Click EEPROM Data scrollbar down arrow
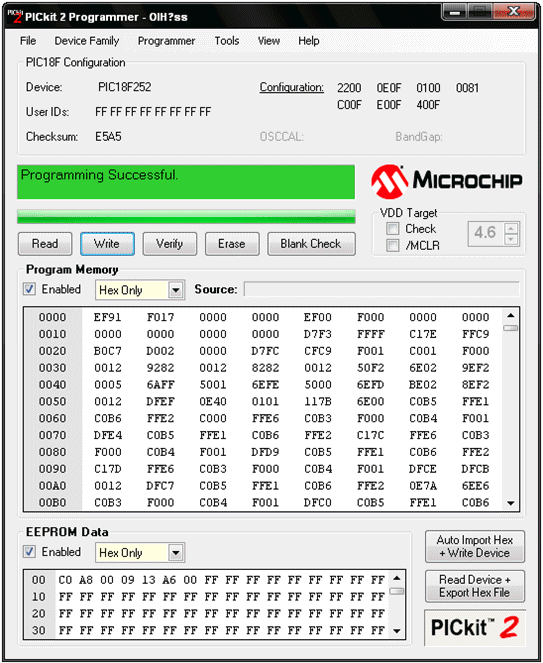This screenshot has height=663, width=543. 396,631
